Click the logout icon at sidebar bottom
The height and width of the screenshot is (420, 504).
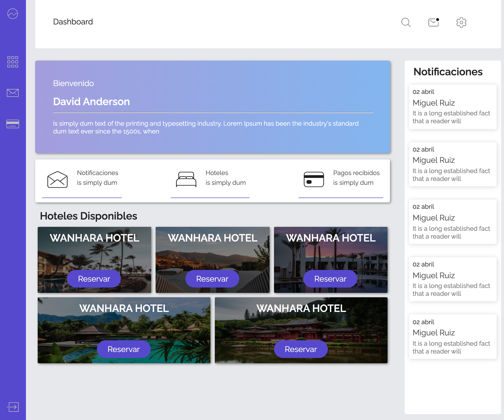pos(13,407)
